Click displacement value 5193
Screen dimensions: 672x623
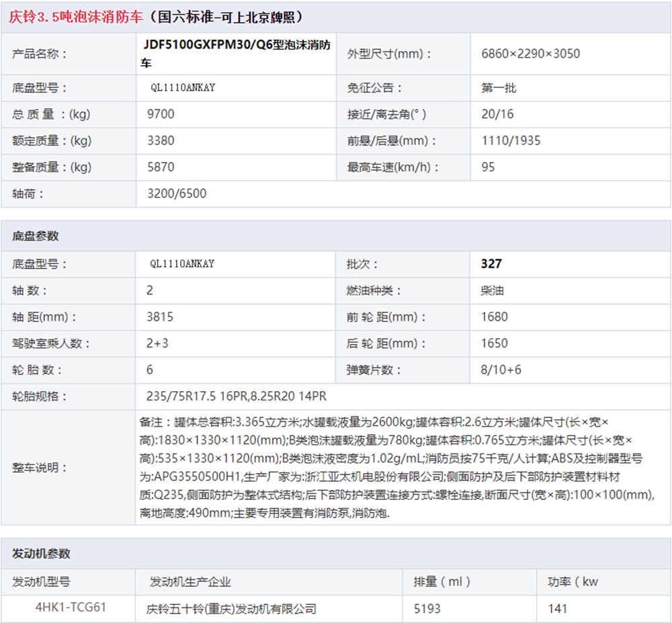(x=427, y=608)
